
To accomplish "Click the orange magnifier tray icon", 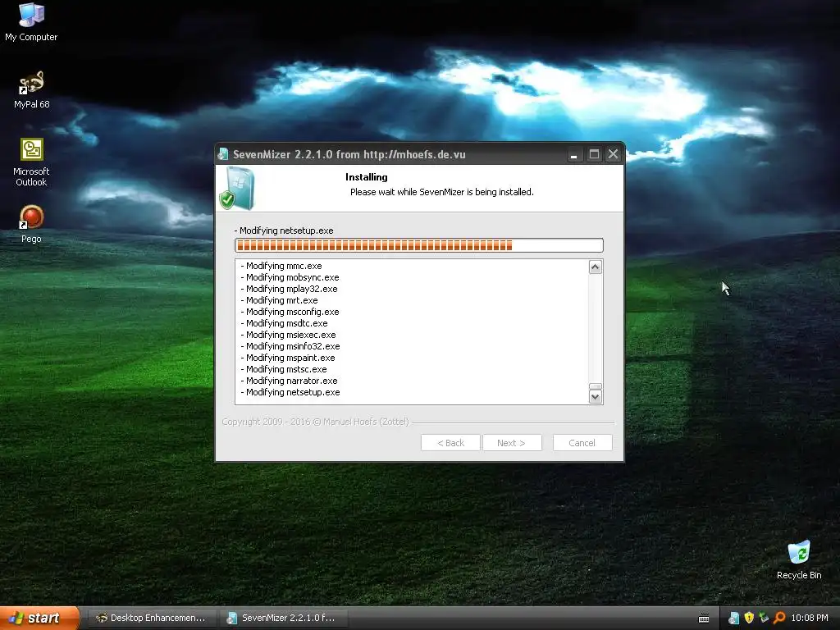I will pos(779,619).
